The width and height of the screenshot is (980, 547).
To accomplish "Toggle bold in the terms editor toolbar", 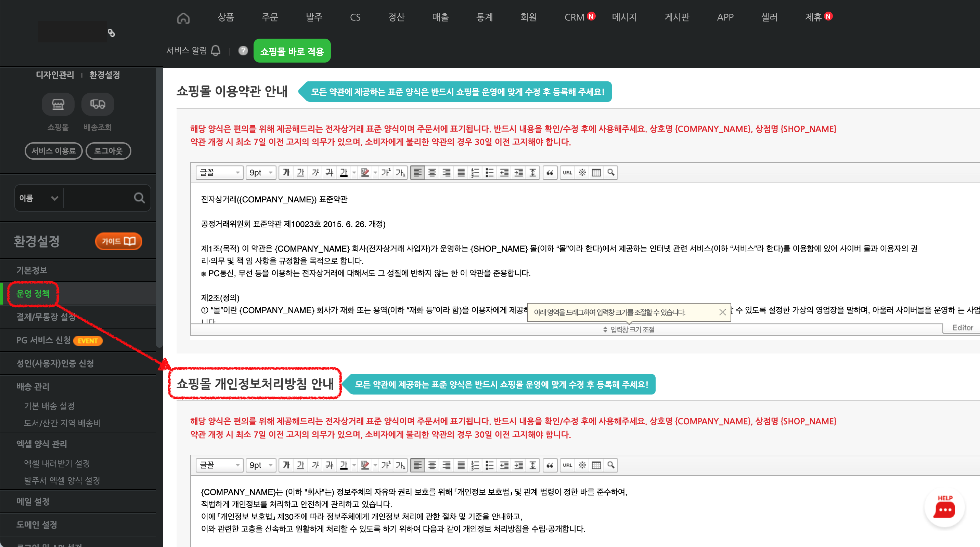I will coord(286,173).
